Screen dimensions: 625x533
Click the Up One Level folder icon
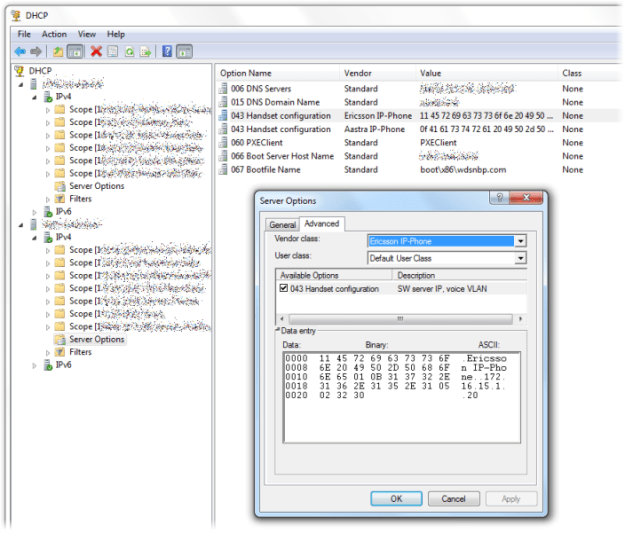click(58, 51)
